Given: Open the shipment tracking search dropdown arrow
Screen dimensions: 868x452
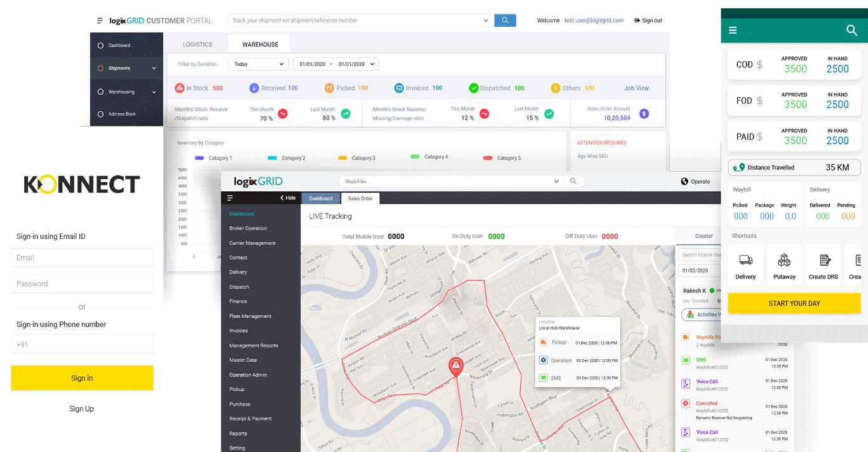Looking at the screenshot, I should pyautogui.click(x=486, y=20).
